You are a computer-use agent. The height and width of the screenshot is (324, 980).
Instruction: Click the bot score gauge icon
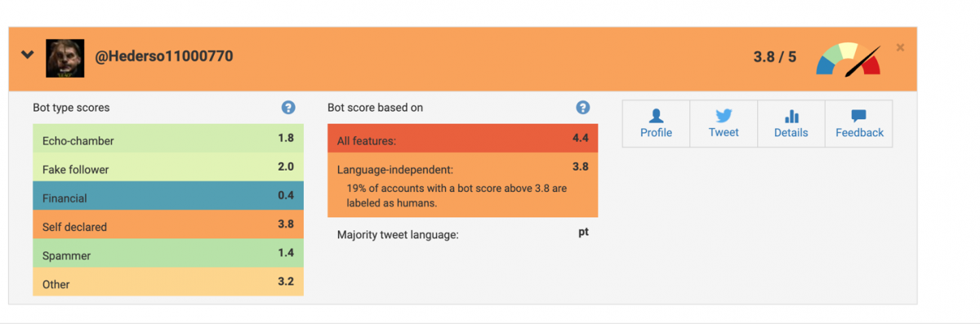point(849,59)
